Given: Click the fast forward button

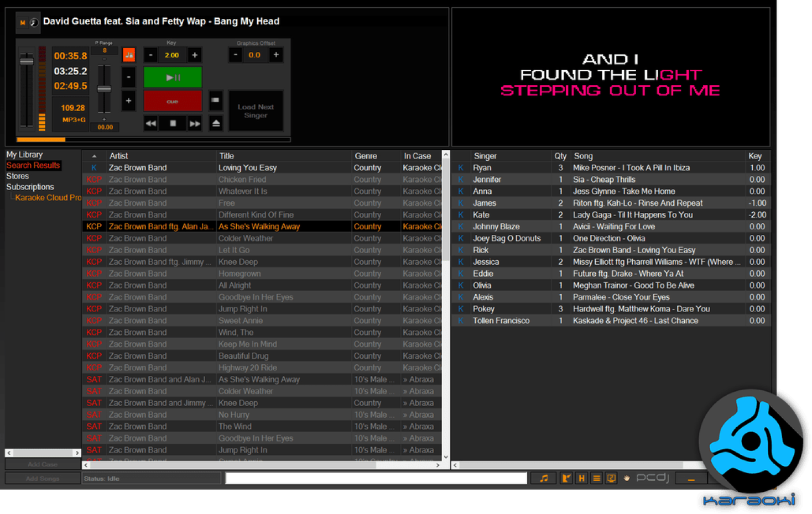Looking at the screenshot, I should coord(195,124).
